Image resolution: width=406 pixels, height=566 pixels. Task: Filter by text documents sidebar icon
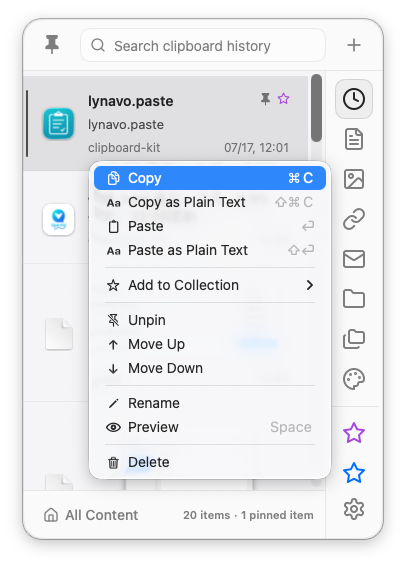(x=354, y=139)
